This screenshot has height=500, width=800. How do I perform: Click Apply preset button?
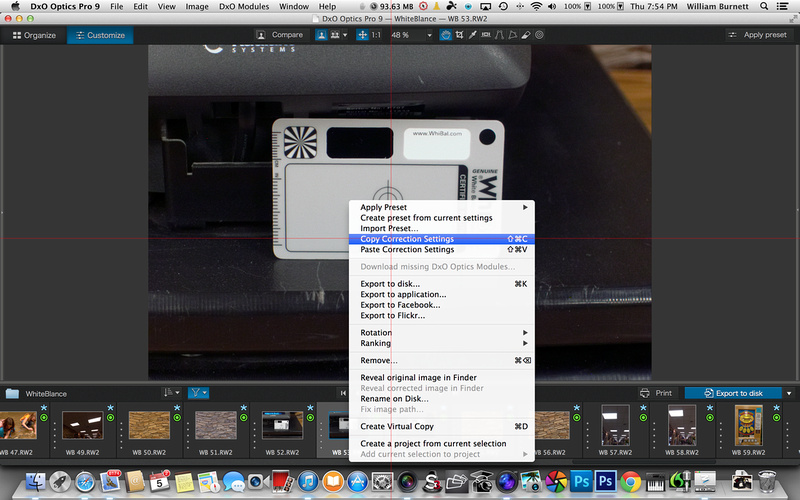[758, 35]
